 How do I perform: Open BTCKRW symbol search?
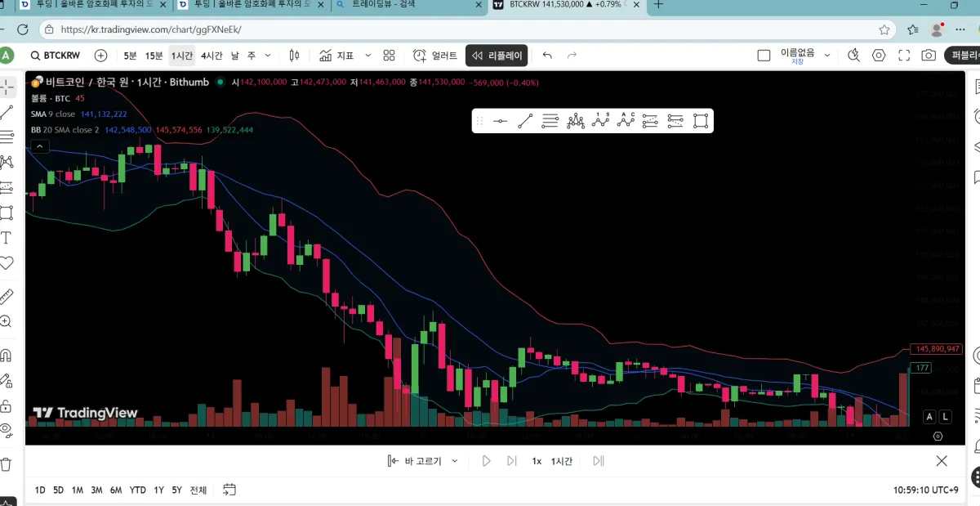click(x=56, y=56)
